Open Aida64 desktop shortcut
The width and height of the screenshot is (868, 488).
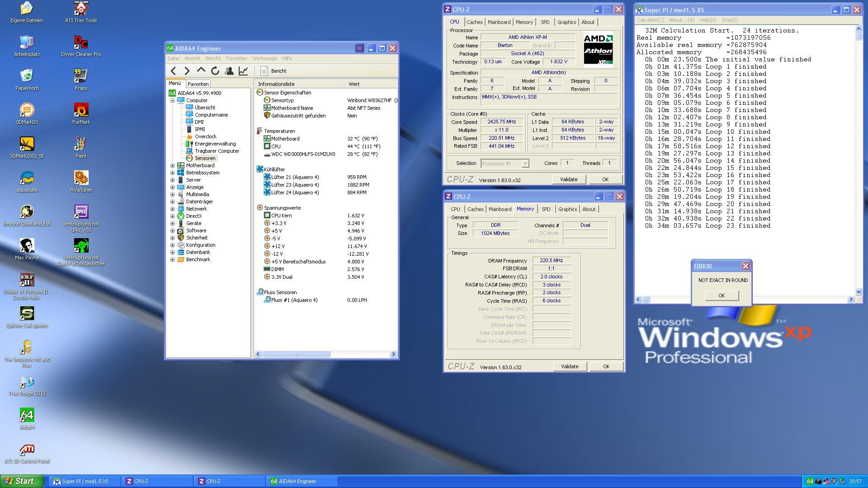point(27,419)
